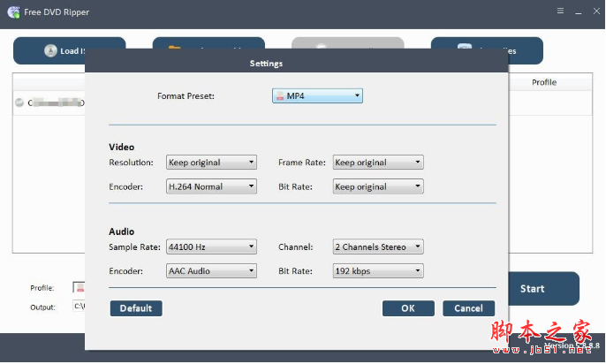Open the audio Encoder AAC Audio dropdown
The image size is (606, 364).
(x=211, y=271)
